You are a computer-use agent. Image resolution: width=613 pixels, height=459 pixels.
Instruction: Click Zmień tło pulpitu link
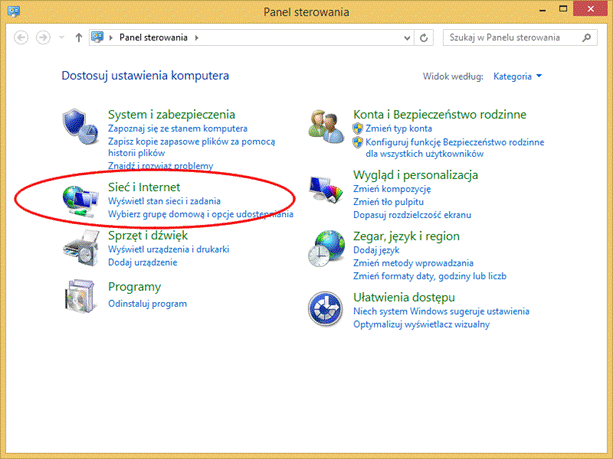pyautogui.click(x=388, y=202)
